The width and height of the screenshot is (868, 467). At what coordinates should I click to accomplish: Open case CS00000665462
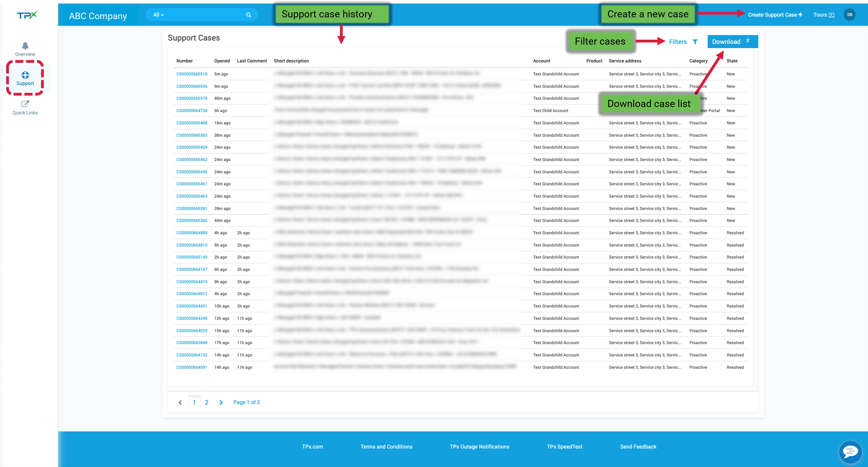[192, 160]
